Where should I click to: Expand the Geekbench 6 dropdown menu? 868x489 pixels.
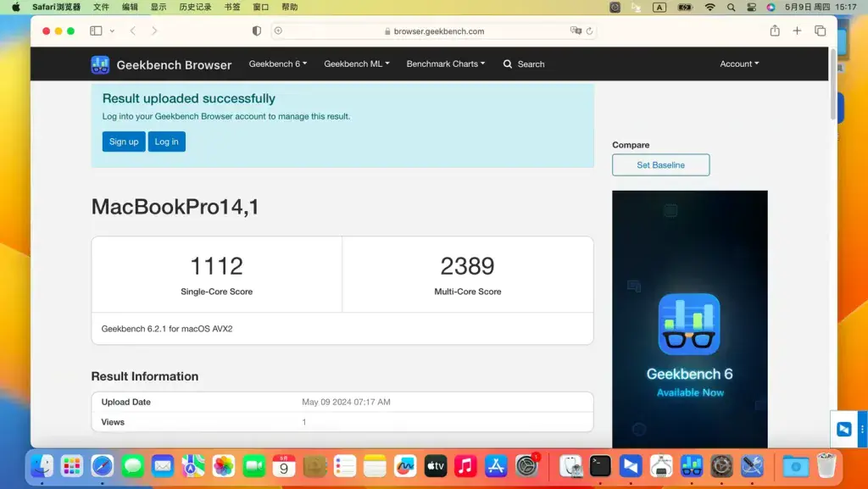(278, 64)
